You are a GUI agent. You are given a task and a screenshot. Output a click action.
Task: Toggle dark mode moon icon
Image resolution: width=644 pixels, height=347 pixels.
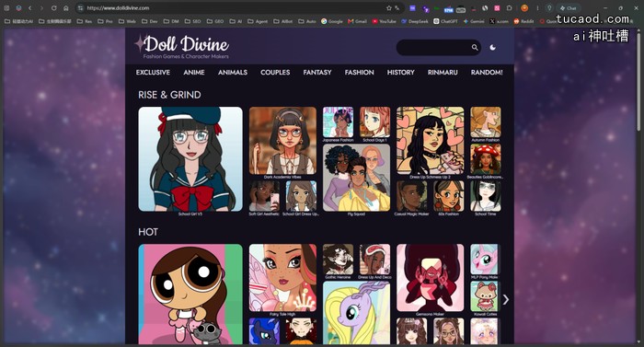coord(492,47)
